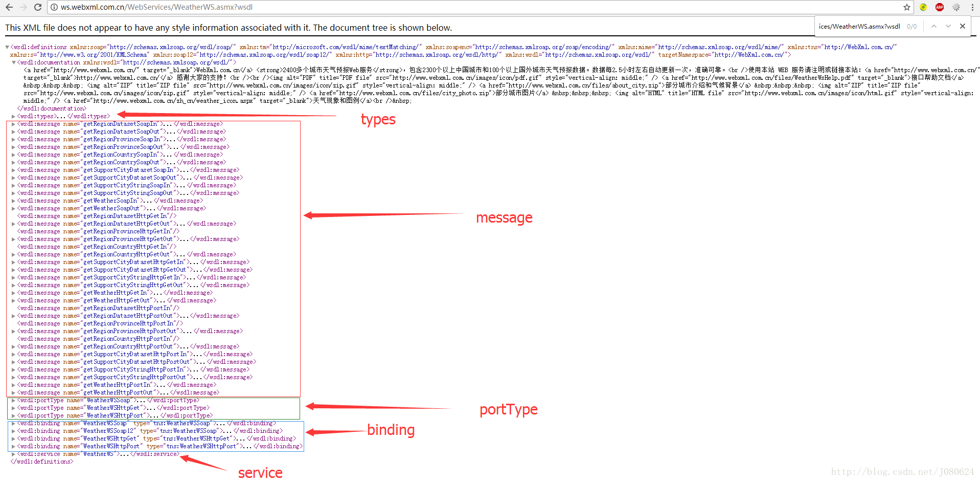
Task: Expand the wsdl:types node
Action: (x=14, y=116)
